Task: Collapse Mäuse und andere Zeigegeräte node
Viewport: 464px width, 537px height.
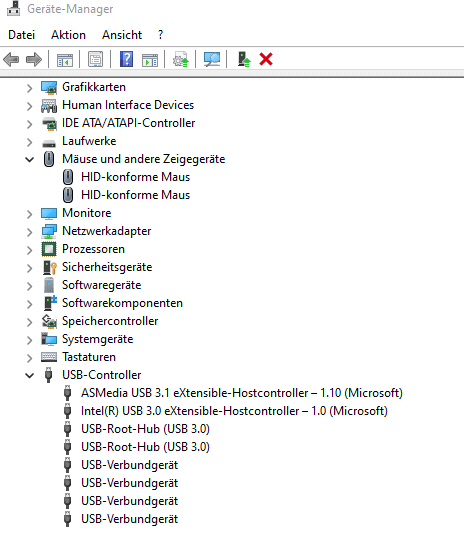Action: pos(29,160)
